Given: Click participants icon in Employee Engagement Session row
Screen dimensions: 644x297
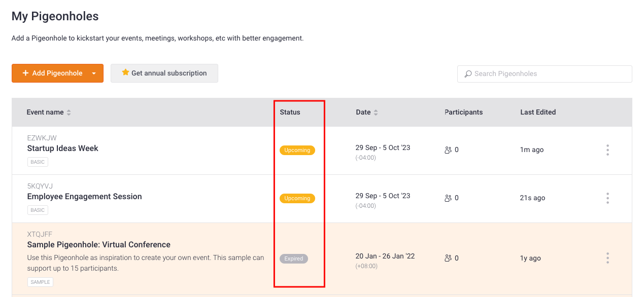Looking at the screenshot, I should pos(448,198).
